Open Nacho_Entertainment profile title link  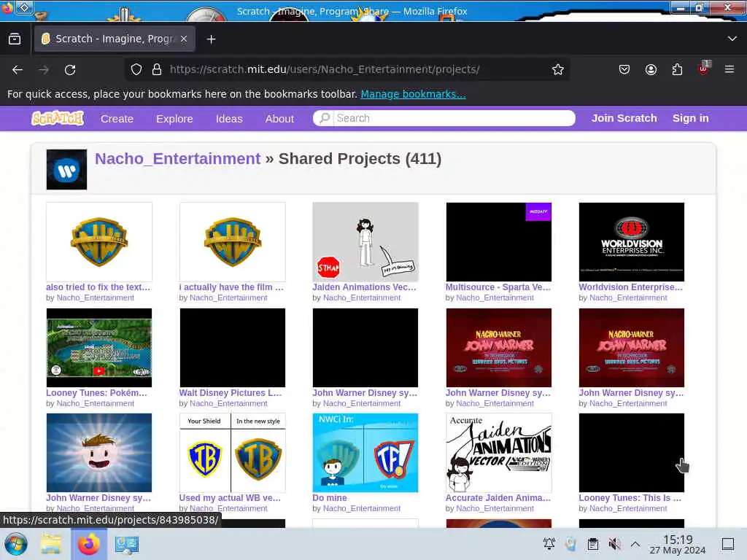[x=178, y=158]
